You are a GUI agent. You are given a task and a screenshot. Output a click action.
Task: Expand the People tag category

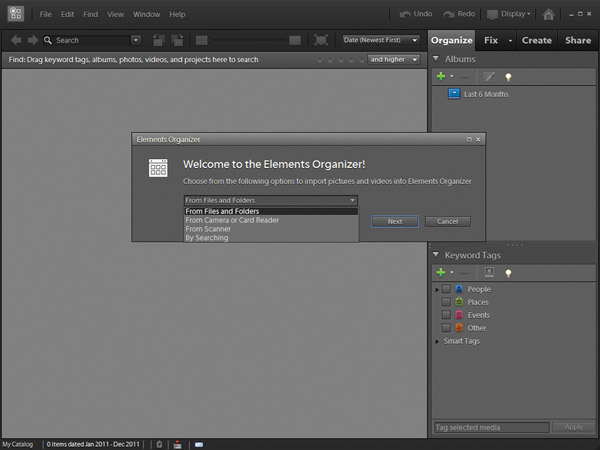click(437, 290)
